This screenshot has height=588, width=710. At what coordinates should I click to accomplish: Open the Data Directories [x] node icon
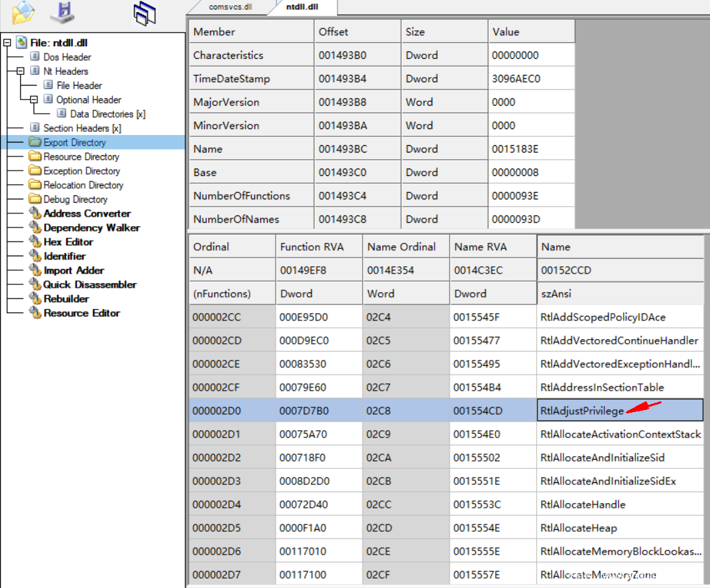[62, 113]
